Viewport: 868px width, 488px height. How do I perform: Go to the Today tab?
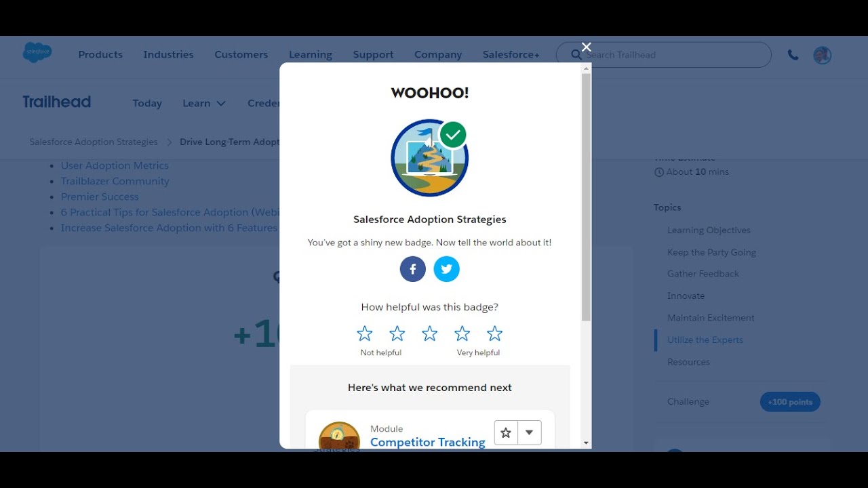coord(147,103)
